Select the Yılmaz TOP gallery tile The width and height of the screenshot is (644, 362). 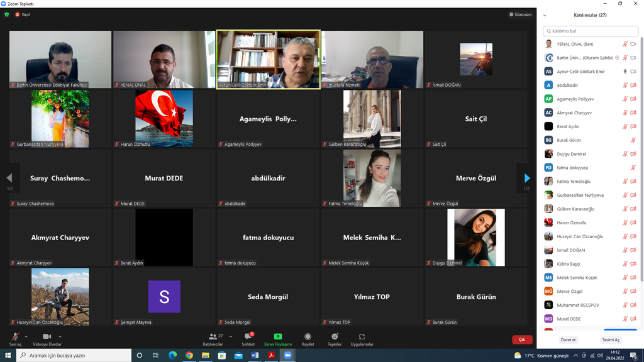pyautogui.click(x=372, y=297)
